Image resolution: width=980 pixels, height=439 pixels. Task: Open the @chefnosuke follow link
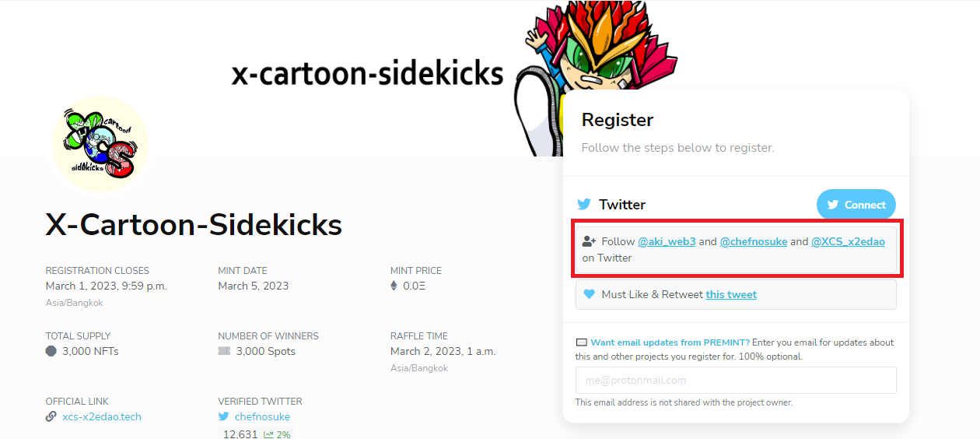(754, 241)
